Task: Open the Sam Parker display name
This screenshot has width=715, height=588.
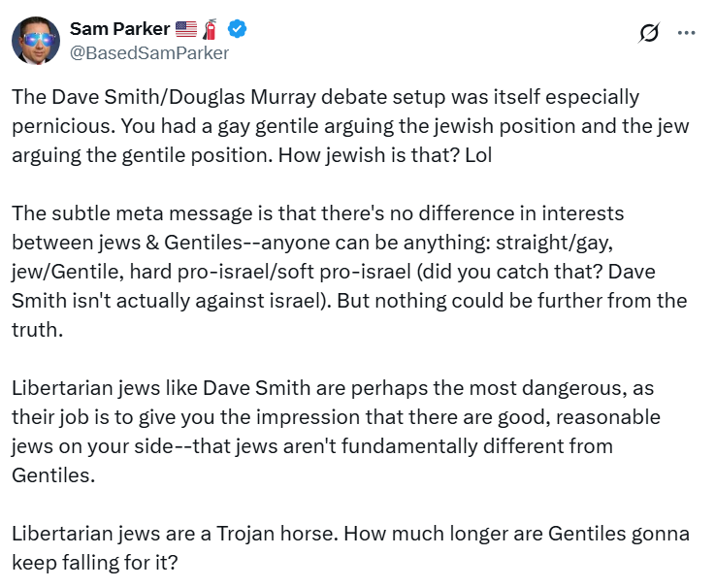Action: click(119, 29)
